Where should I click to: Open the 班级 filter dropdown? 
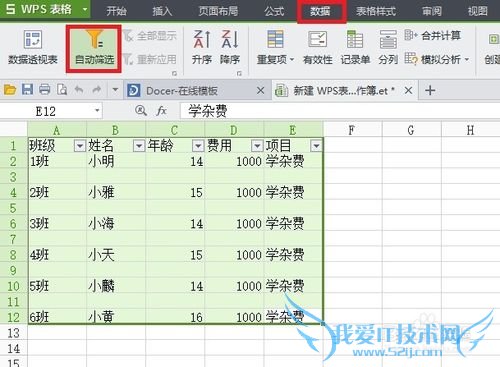point(80,146)
